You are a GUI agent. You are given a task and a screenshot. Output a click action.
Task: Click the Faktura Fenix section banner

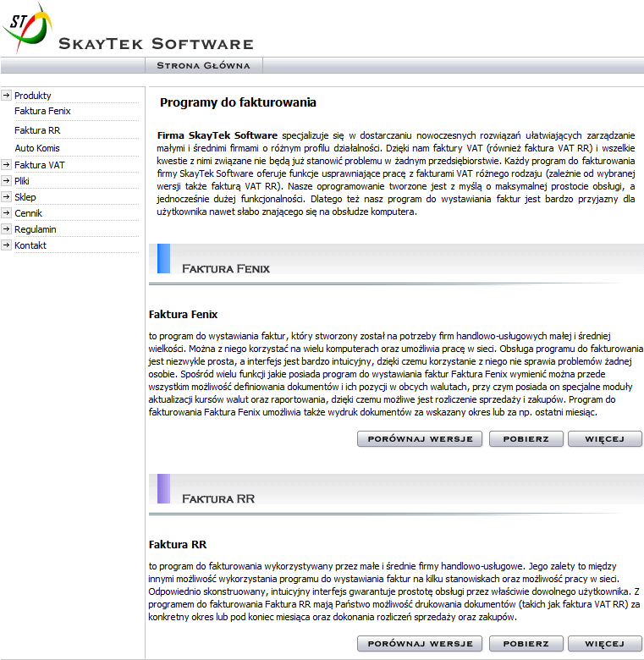click(396, 259)
